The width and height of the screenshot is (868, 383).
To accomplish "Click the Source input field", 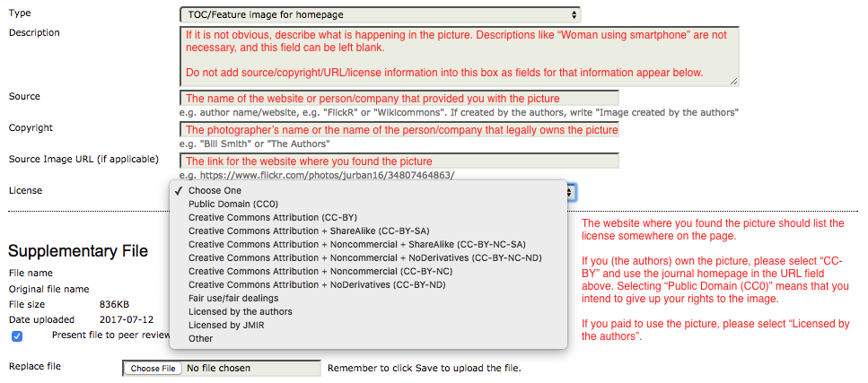I will (x=399, y=98).
